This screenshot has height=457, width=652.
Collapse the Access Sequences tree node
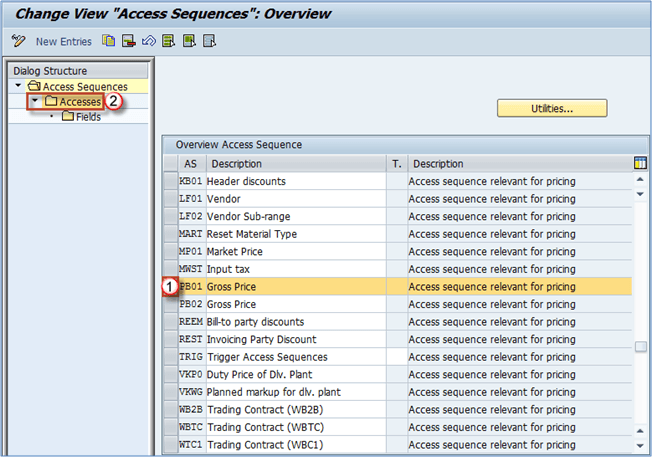pos(18,88)
